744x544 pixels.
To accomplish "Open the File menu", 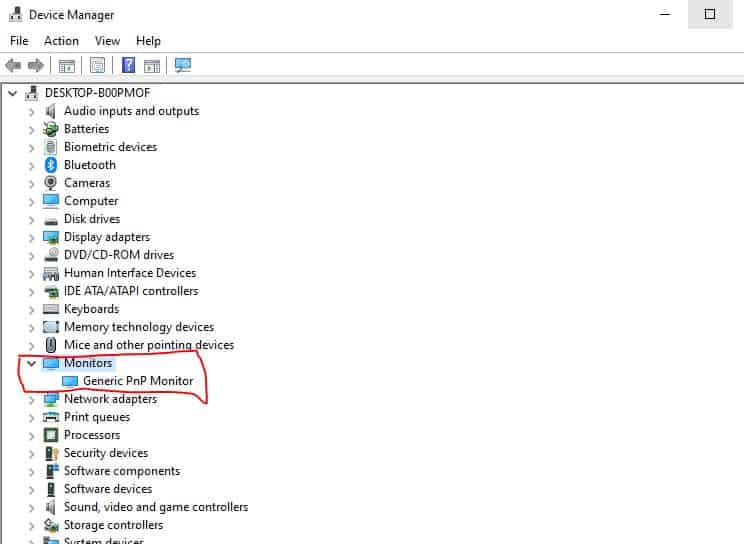I will [19, 41].
